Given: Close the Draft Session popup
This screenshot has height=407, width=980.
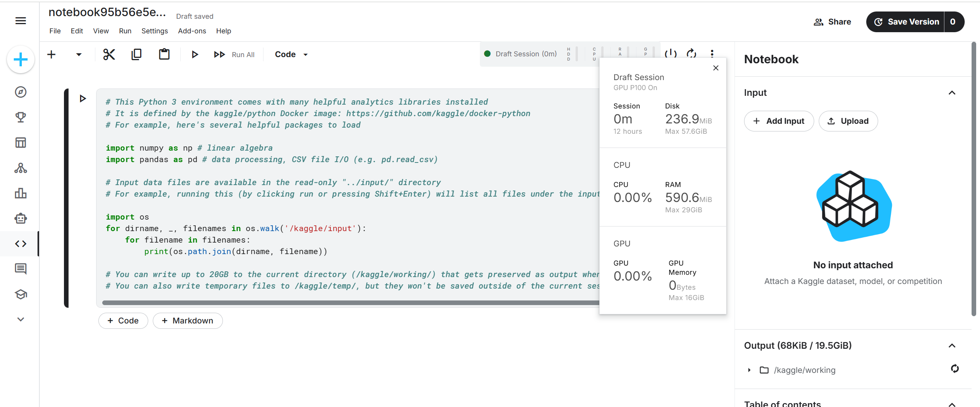Looking at the screenshot, I should (716, 68).
